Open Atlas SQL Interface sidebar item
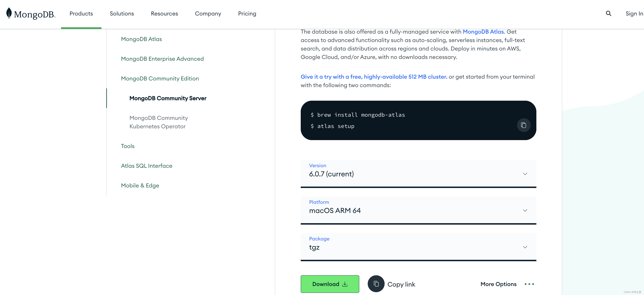 click(146, 166)
